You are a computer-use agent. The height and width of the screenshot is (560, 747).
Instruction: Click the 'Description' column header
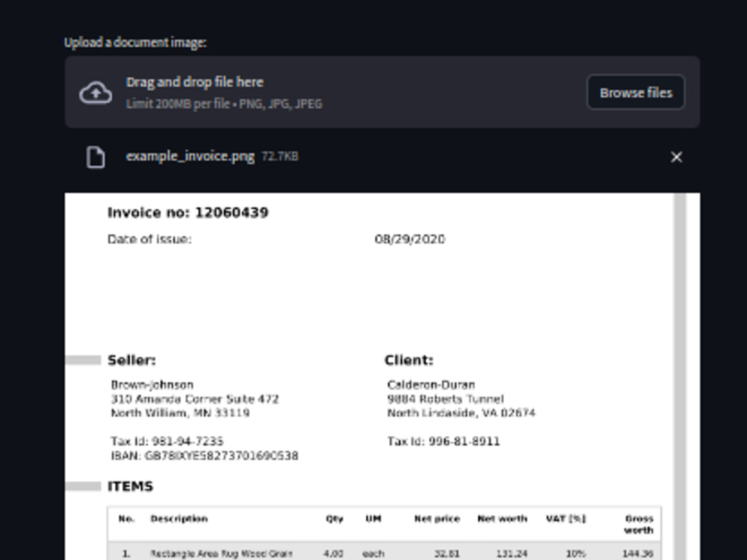tap(179, 519)
